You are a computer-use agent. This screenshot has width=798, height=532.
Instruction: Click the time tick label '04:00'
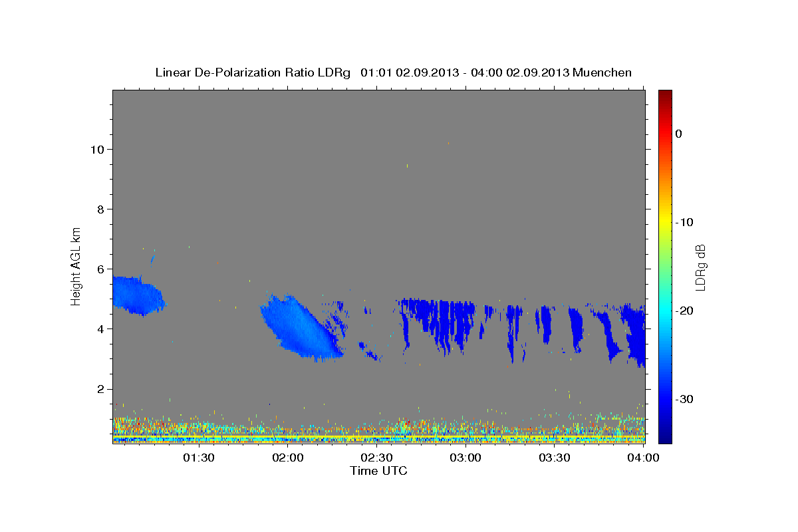click(644, 458)
